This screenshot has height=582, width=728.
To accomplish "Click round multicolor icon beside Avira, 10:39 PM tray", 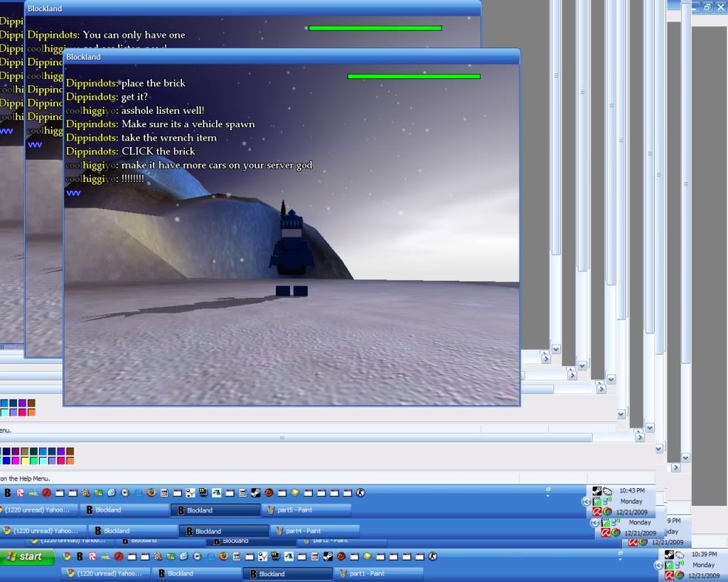I will (x=680, y=576).
